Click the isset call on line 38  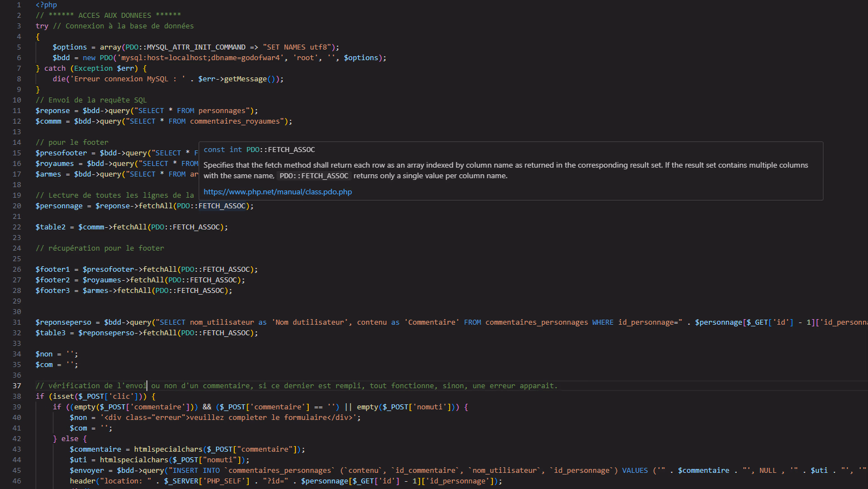(63, 396)
